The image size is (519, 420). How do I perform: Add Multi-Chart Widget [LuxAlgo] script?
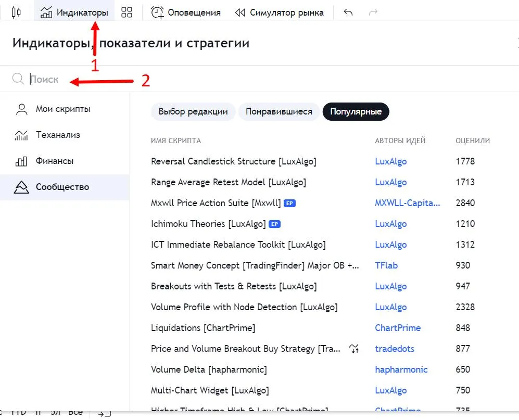point(210,390)
